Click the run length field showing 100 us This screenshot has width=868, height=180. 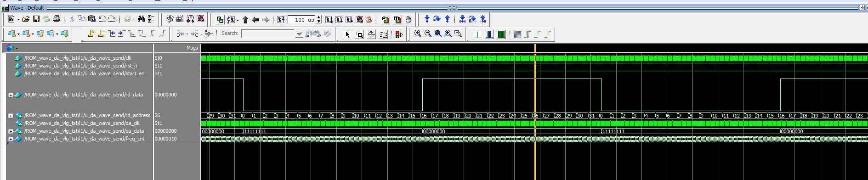pos(302,20)
